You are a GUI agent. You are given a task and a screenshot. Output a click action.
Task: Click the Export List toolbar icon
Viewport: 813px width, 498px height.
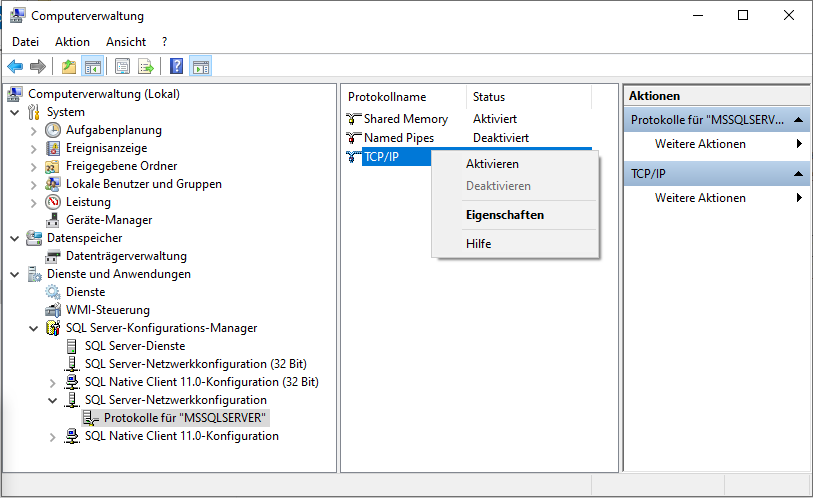(x=146, y=67)
